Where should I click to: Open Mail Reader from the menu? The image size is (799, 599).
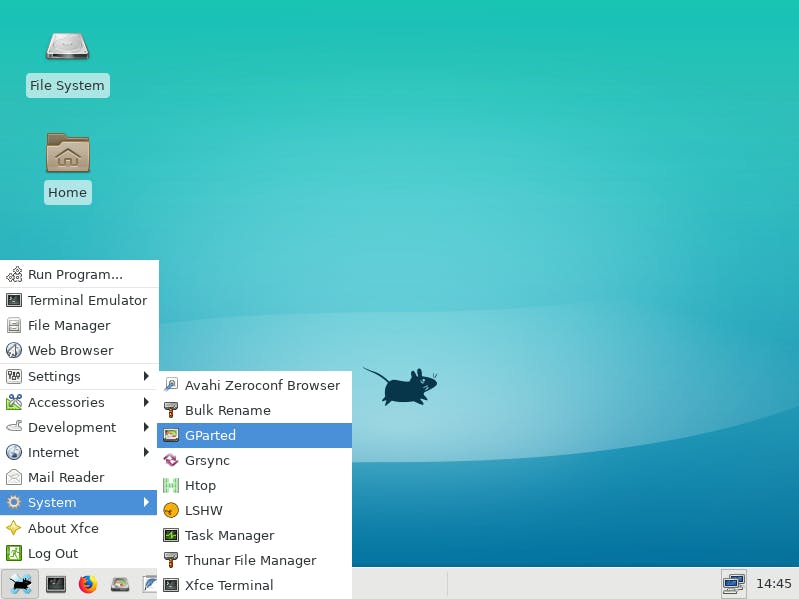coord(79,477)
